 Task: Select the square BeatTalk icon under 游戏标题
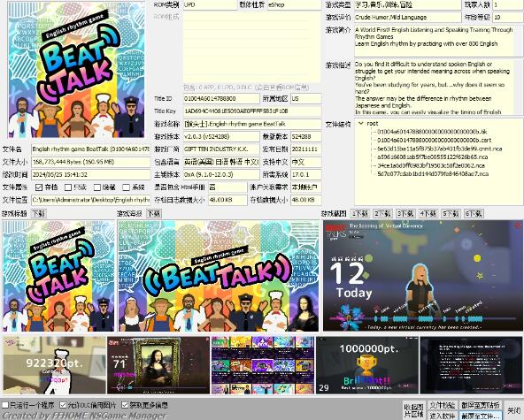click(x=58, y=276)
